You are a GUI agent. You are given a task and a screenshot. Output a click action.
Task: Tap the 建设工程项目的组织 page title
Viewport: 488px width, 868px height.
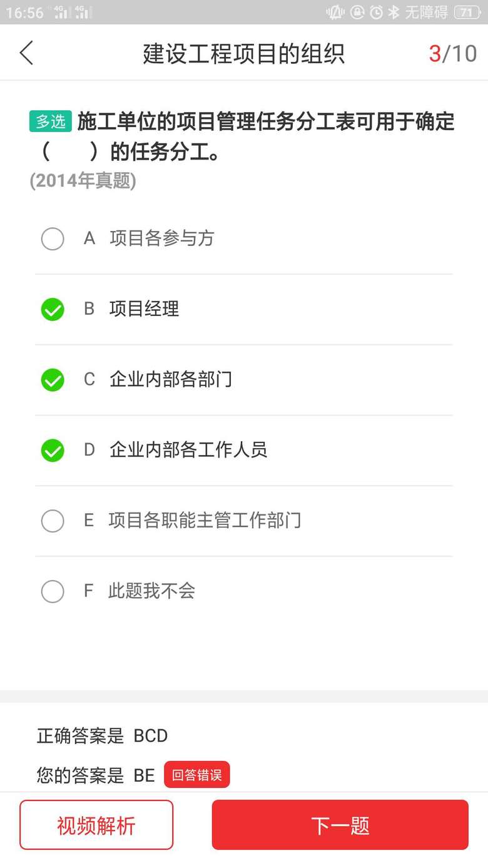click(243, 54)
